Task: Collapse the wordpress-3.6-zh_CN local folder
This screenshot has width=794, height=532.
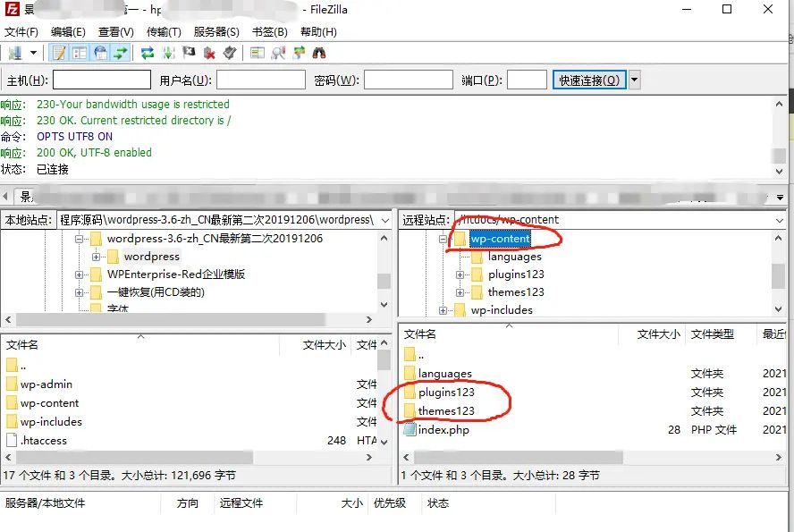Action: click(79, 239)
